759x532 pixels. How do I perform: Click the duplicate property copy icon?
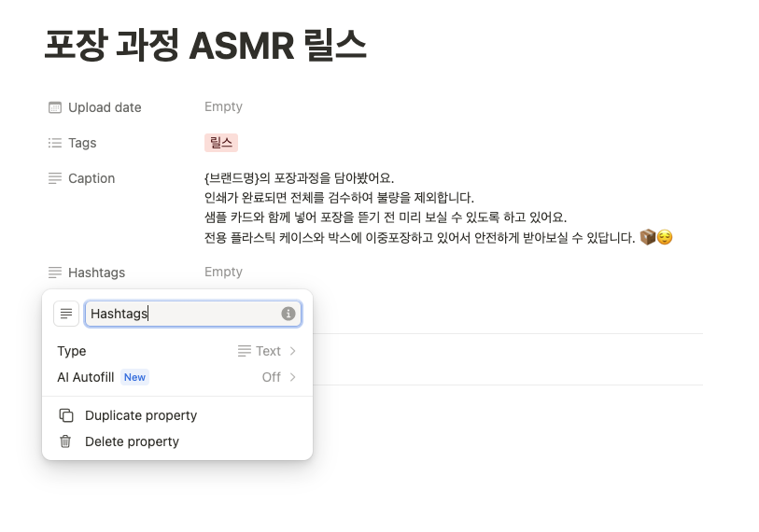point(66,415)
